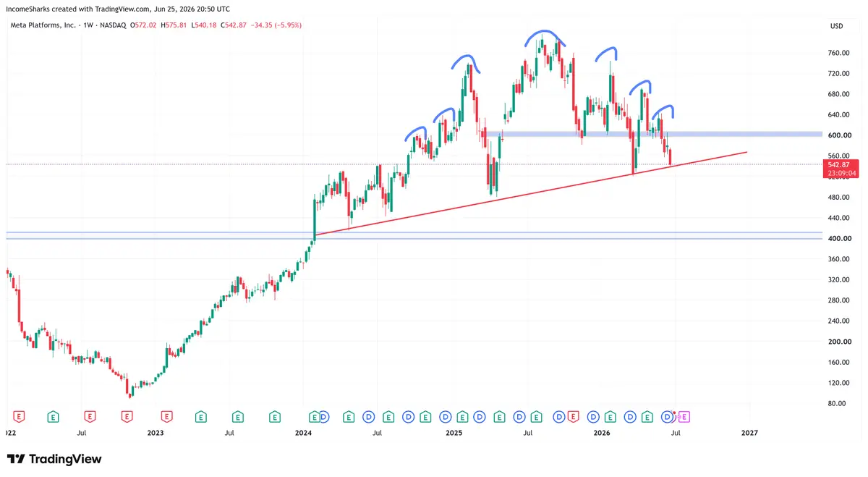The height and width of the screenshot is (477, 868).
Task: Click the H575.81 high value
Action: coord(174,25)
